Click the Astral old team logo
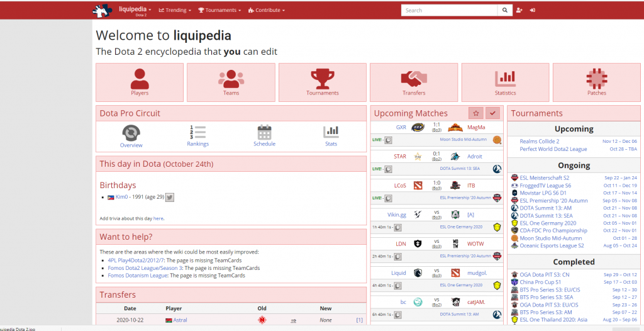The height and width of the screenshot is (331, 644). pos(262,320)
